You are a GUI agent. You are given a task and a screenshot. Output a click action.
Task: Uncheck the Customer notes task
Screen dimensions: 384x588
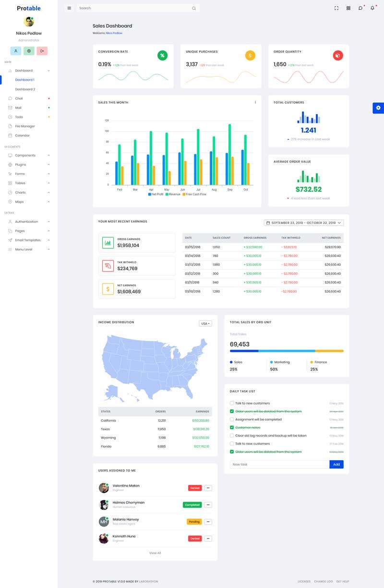(232, 428)
